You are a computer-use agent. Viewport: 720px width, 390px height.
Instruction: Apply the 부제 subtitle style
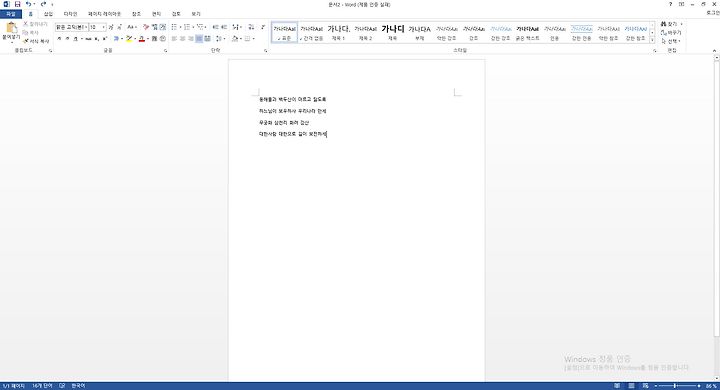tap(419, 33)
